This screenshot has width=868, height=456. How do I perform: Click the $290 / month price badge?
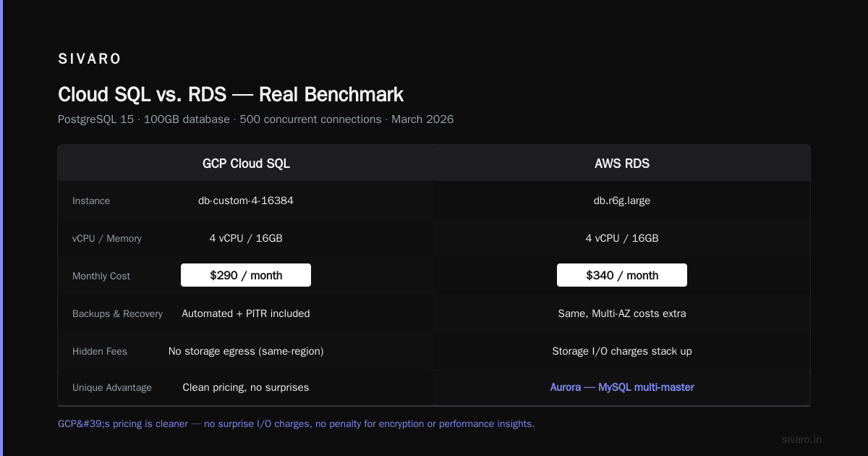[246, 275]
